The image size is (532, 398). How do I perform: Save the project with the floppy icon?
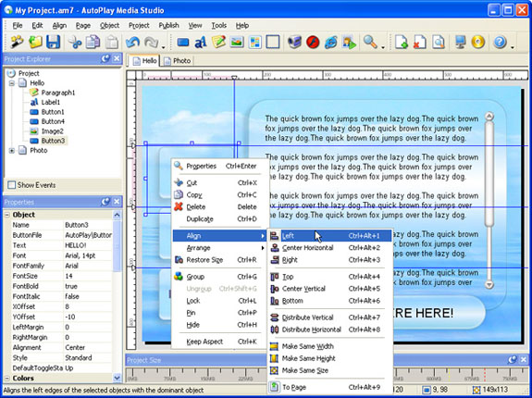tap(54, 42)
